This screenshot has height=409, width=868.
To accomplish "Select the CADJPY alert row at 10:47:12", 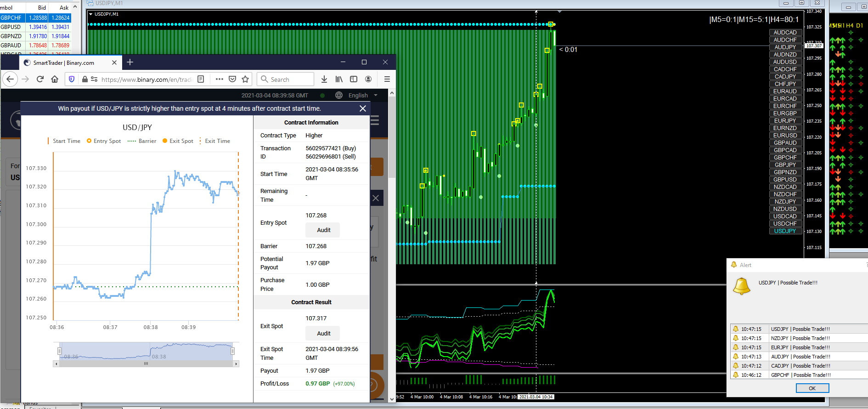I will click(799, 366).
